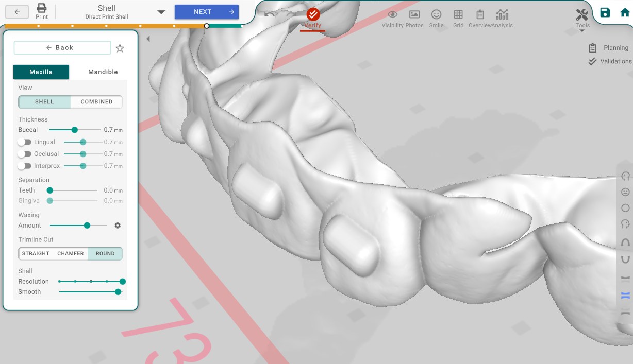The image size is (633, 364).
Task: Choose CHAMFER trimline cut
Action: tap(71, 254)
